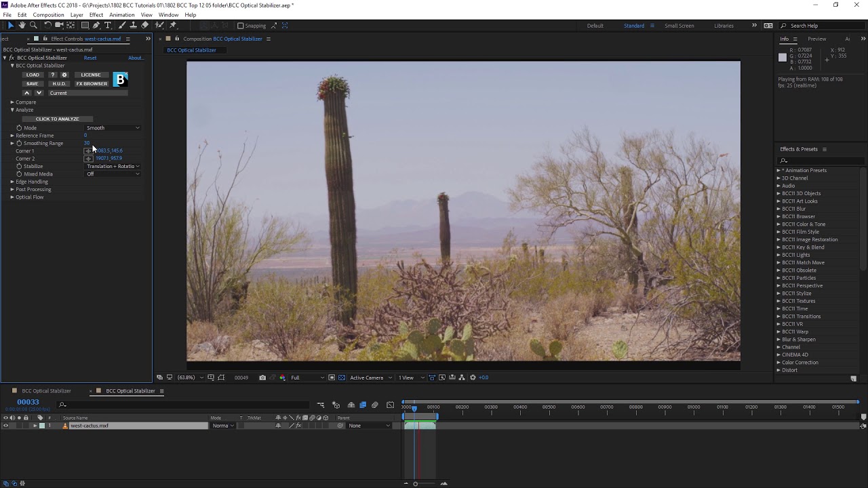Open the Effect menu
The width and height of the screenshot is (868, 488).
(96, 15)
